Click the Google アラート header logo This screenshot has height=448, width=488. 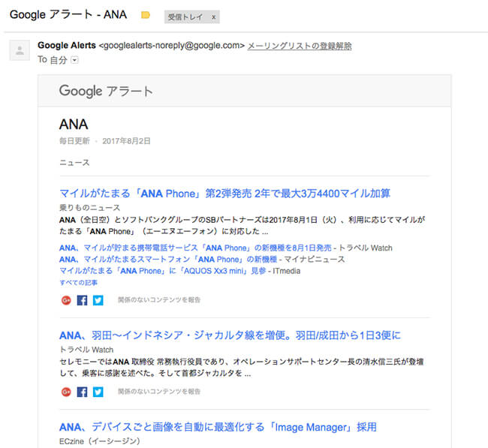click(x=106, y=91)
